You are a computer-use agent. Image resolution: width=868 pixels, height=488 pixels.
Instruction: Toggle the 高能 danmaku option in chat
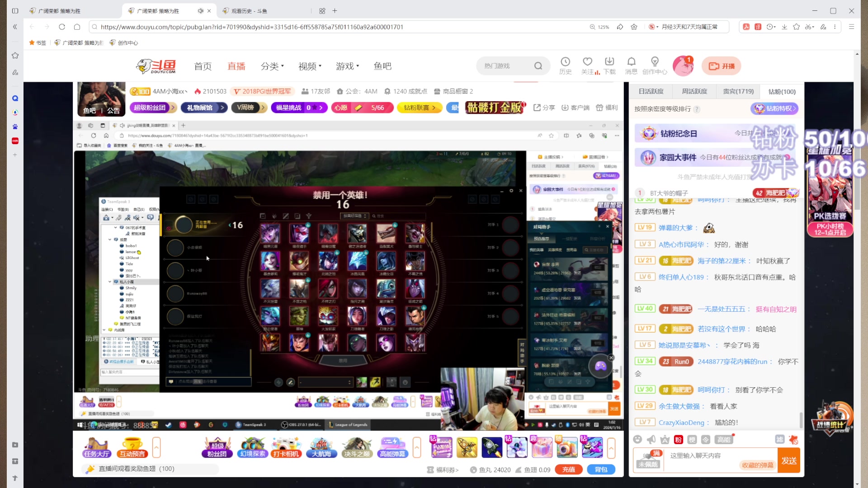point(724,440)
